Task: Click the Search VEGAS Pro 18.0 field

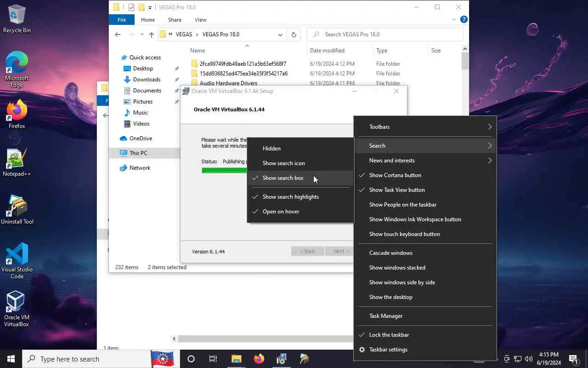Action: pyautogui.click(x=385, y=34)
